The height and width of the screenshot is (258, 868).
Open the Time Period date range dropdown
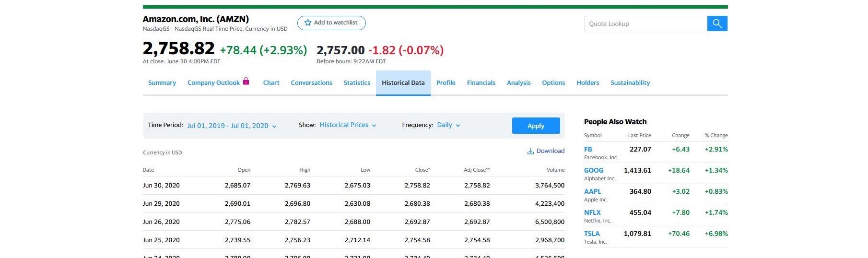click(232, 126)
